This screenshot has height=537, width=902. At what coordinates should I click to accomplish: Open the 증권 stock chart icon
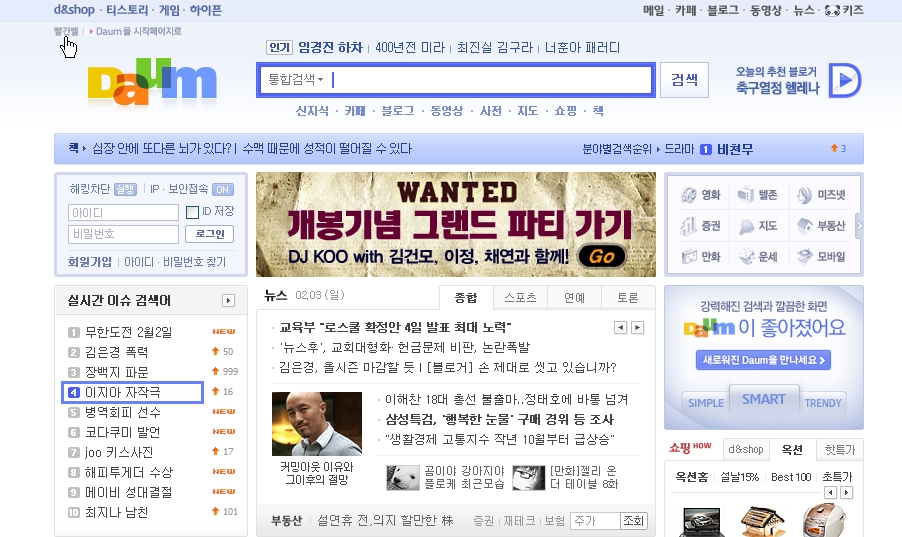pos(688,225)
